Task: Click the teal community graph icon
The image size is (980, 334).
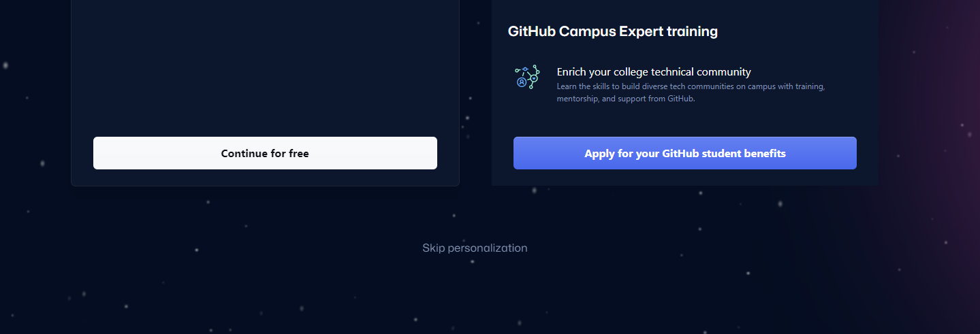Action: tap(527, 77)
